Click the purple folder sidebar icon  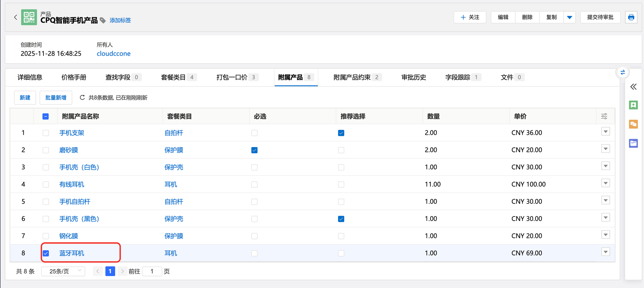tap(633, 144)
